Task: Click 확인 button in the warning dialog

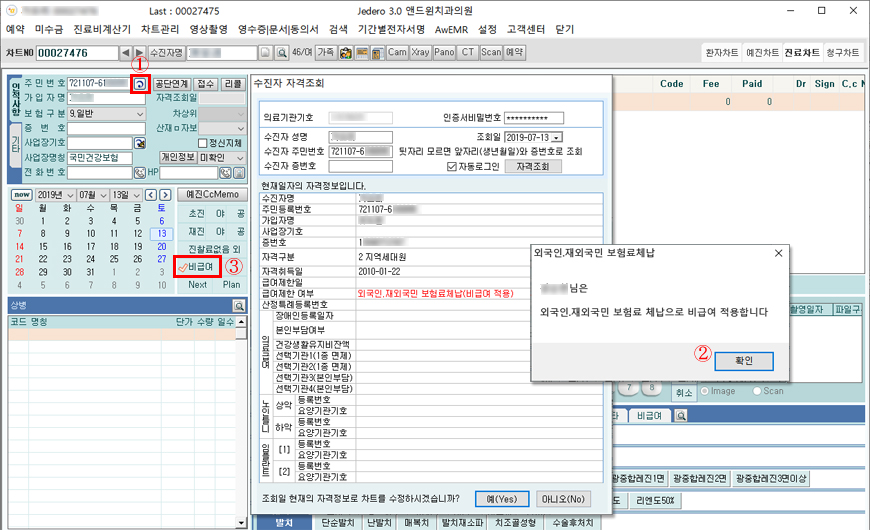Action: point(744,360)
